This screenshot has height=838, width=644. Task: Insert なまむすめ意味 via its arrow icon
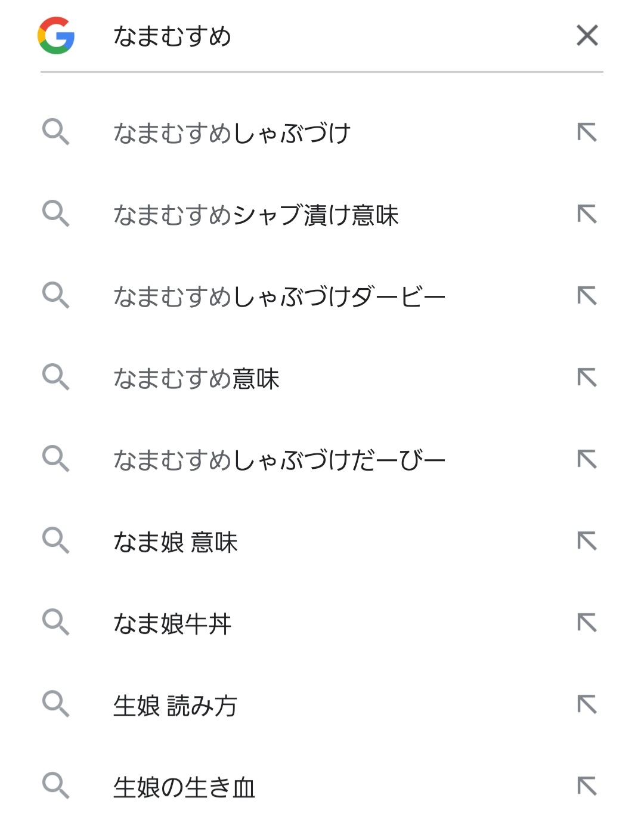tap(587, 377)
